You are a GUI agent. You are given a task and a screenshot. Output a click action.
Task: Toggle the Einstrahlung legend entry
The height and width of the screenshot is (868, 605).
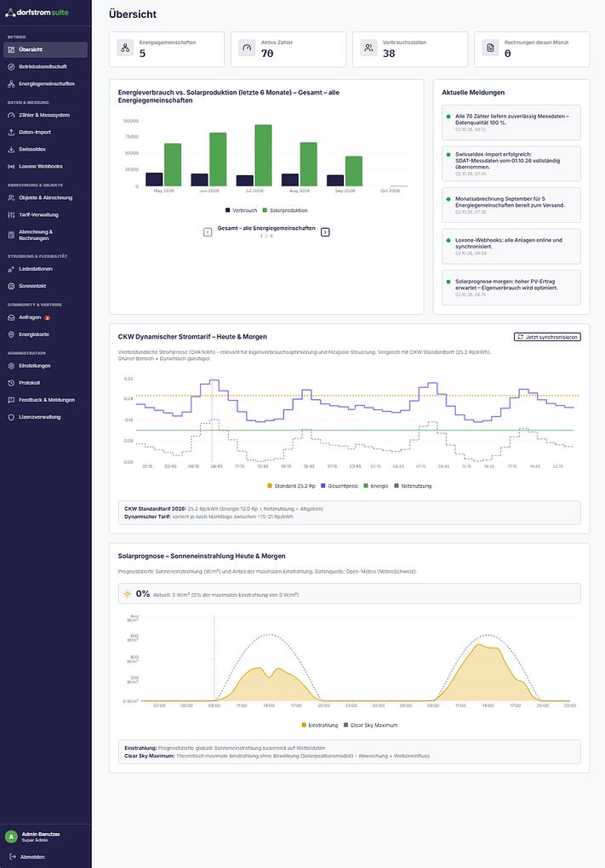(319, 725)
